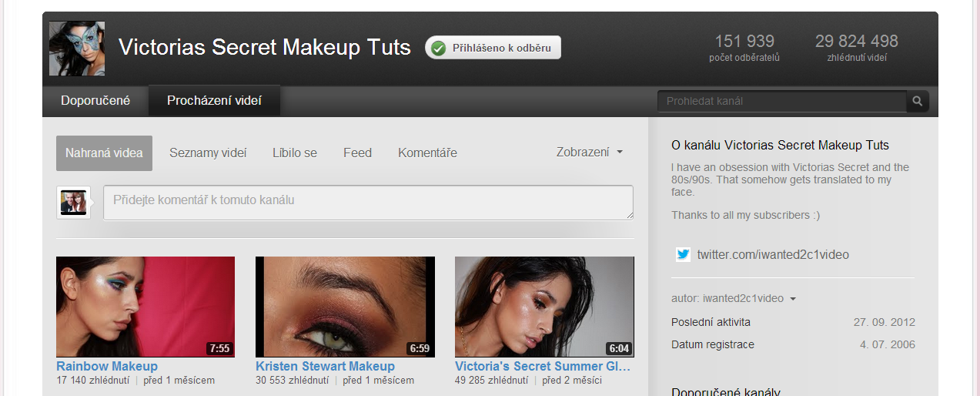Open the Victoria's Secret Summer video thumbnail
Image resolution: width=980 pixels, height=396 pixels.
544,307
